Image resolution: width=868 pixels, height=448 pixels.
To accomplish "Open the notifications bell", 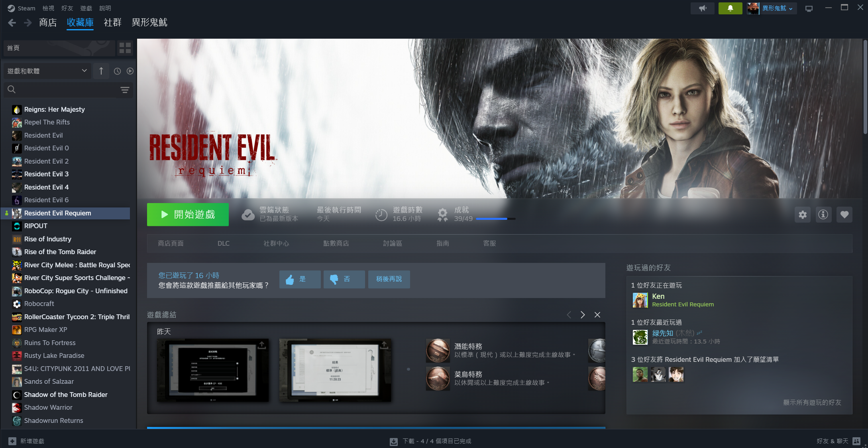I will pos(730,8).
